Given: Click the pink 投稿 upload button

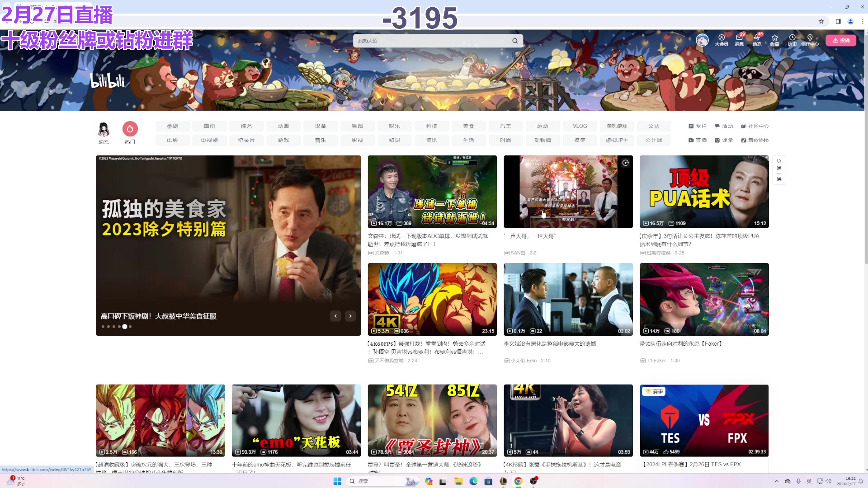Looking at the screenshot, I should (841, 40).
